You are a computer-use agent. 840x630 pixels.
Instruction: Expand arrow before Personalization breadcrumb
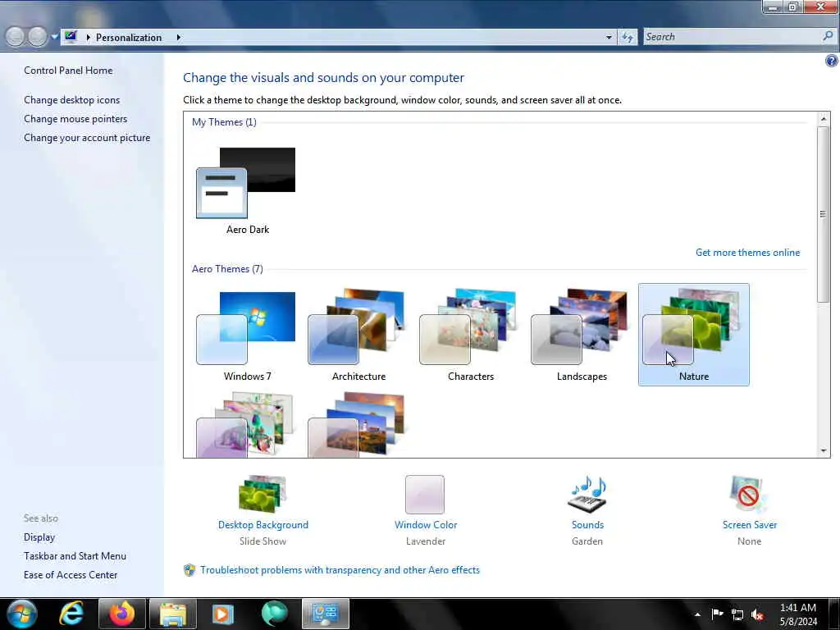tap(89, 38)
